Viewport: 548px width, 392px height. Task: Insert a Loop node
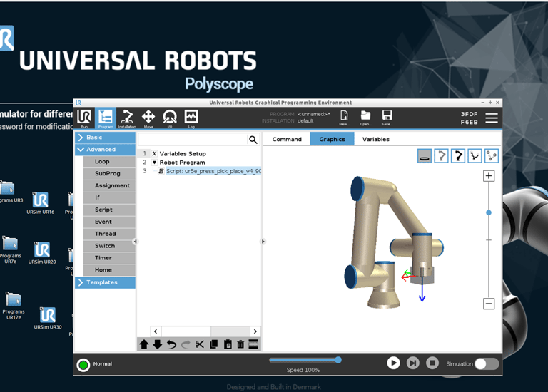pos(109,162)
